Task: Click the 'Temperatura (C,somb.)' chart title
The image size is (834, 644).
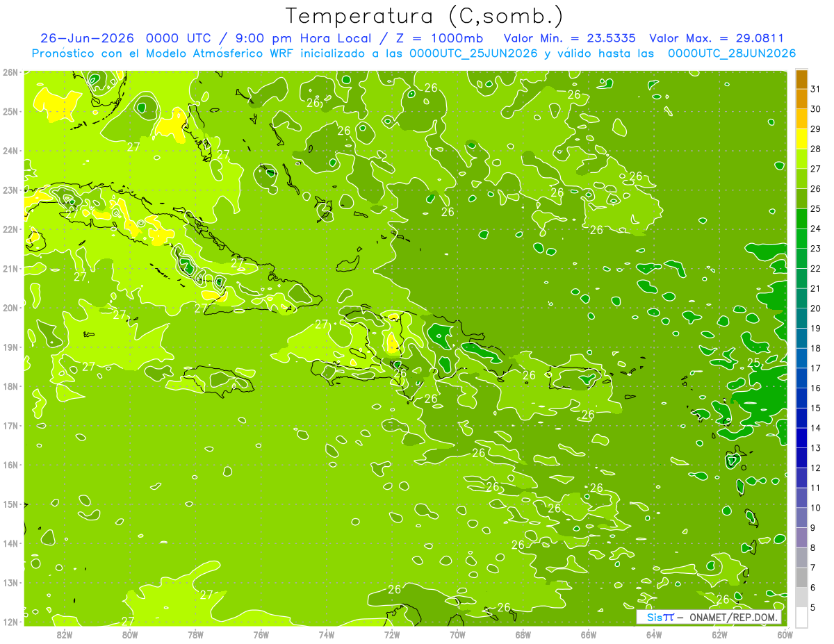Action: (x=424, y=16)
